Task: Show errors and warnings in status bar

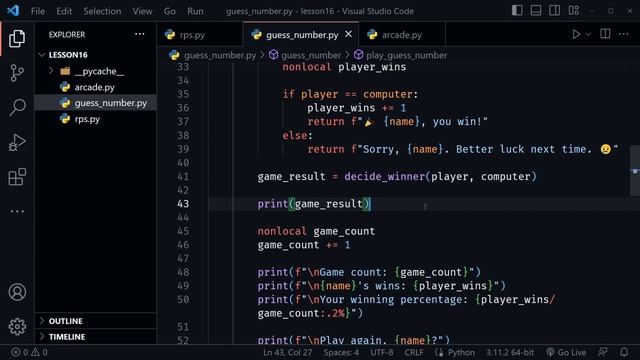Action: [29, 352]
